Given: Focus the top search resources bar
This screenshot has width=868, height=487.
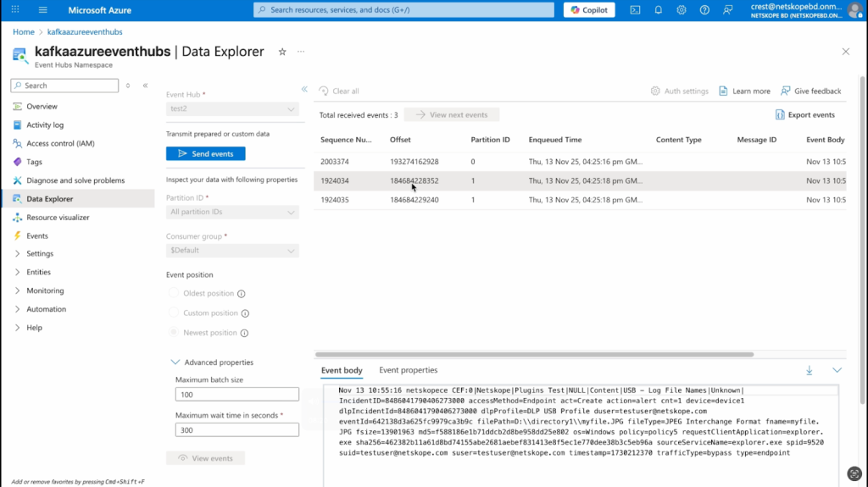Looking at the screenshot, I should click(x=403, y=10).
